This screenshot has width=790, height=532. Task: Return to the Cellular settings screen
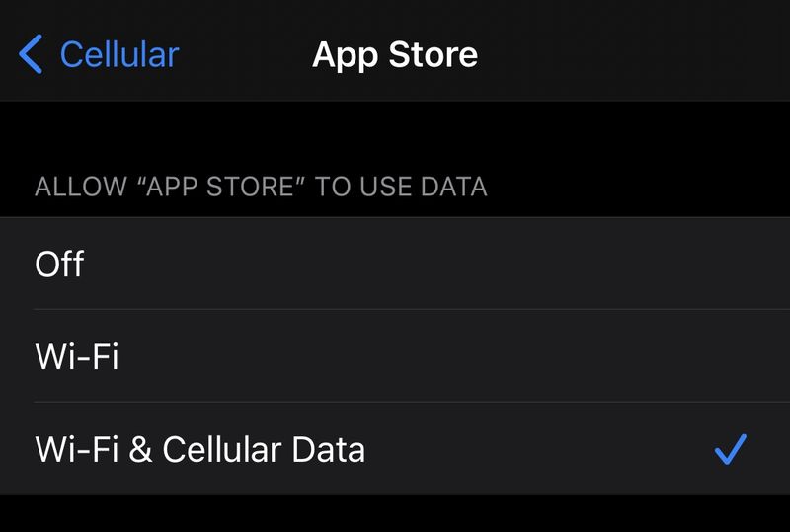pyautogui.click(x=100, y=54)
